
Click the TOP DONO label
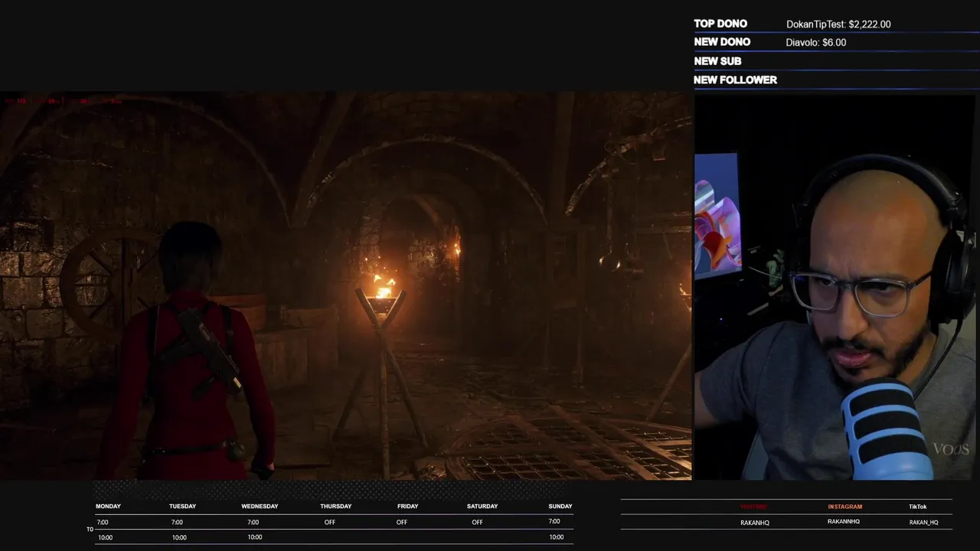click(720, 24)
